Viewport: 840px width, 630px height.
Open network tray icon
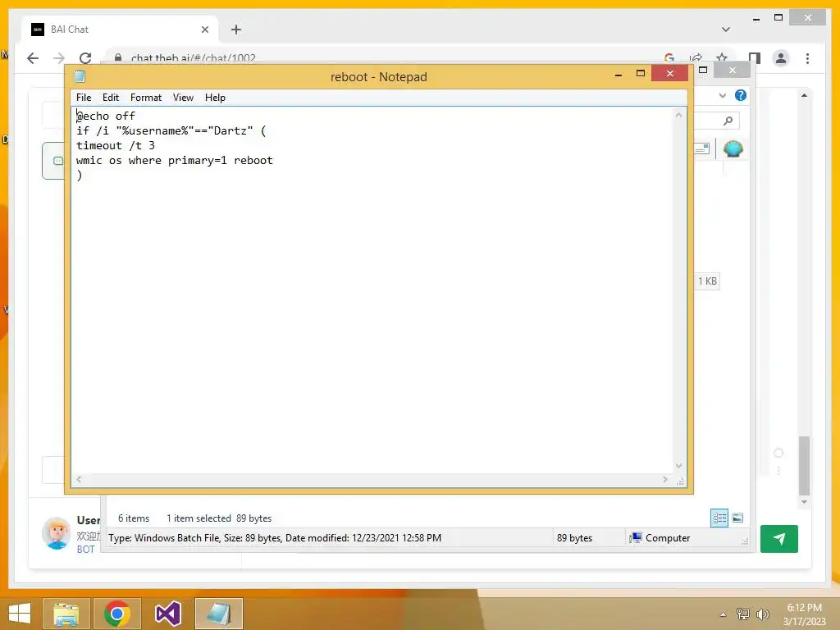(x=742, y=614)
